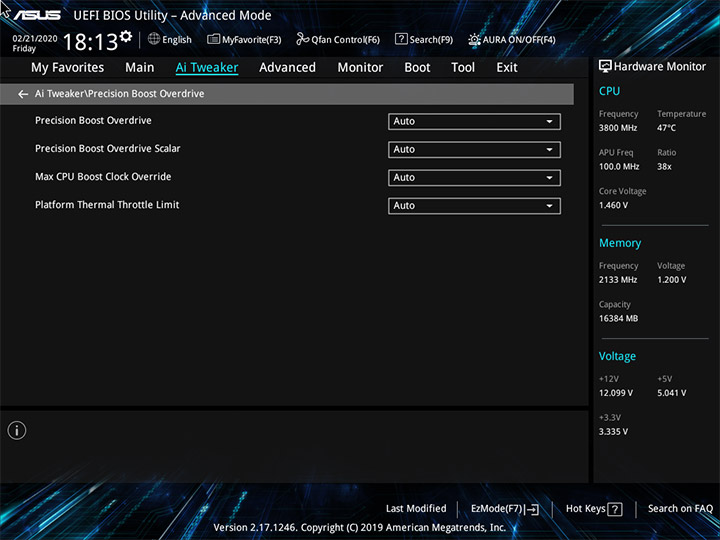Open the Monitor tab
720x540 pixels.
[360, 68]
